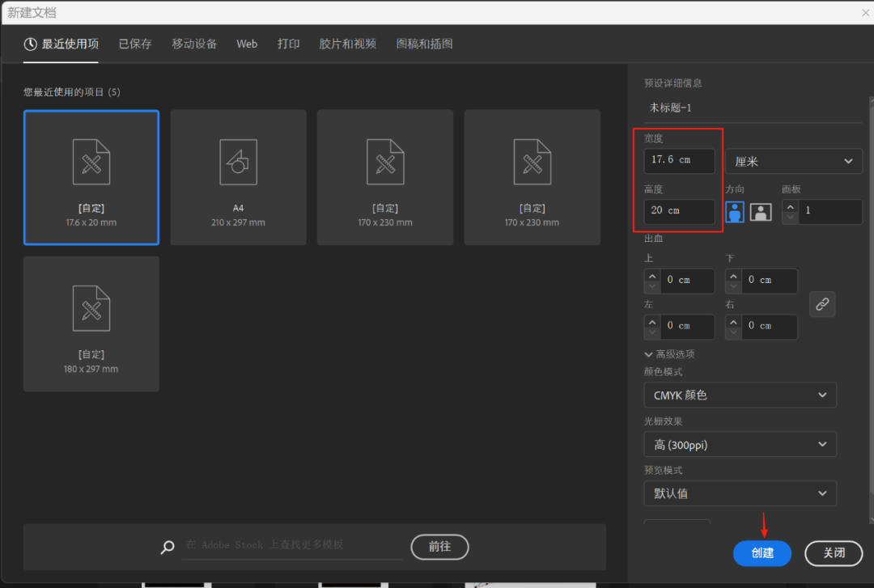Collapse the 高级选项 advanced options section
The width and height of the screenshot is (874, 588).
669,354
